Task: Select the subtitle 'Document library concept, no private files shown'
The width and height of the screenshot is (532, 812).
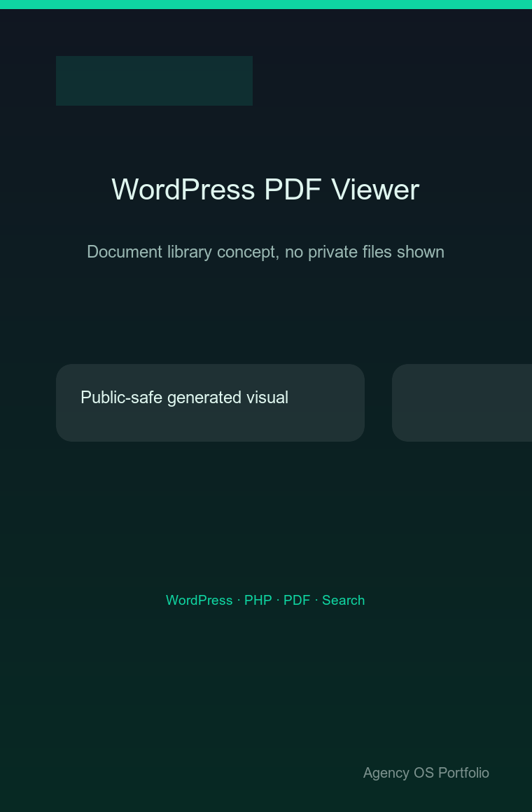Action: click(x=265, y=252)
